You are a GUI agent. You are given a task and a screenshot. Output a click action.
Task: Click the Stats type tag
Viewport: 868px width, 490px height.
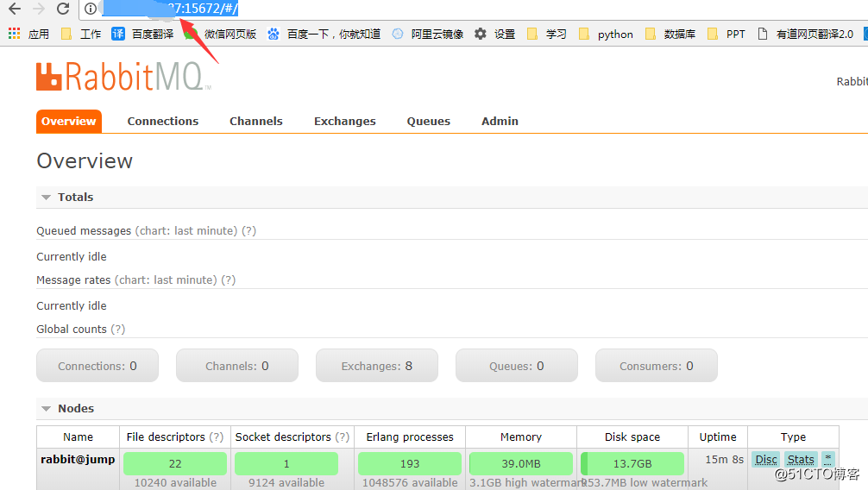801,460
